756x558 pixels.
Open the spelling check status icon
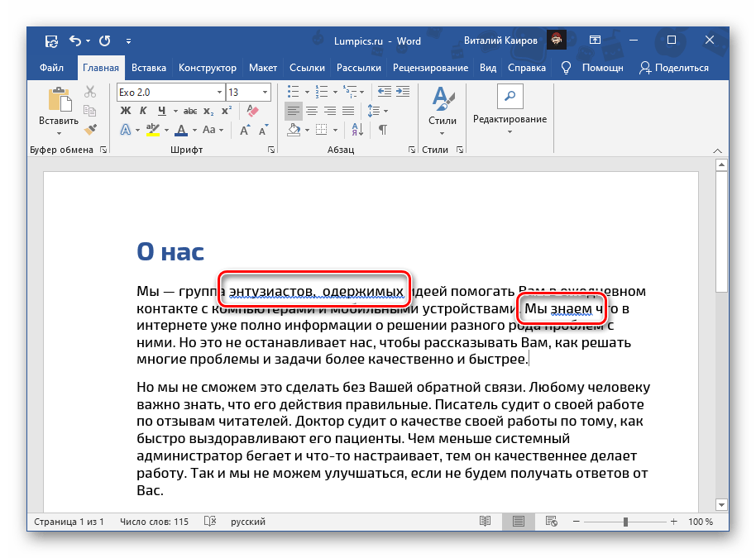[x=210, y=522]
